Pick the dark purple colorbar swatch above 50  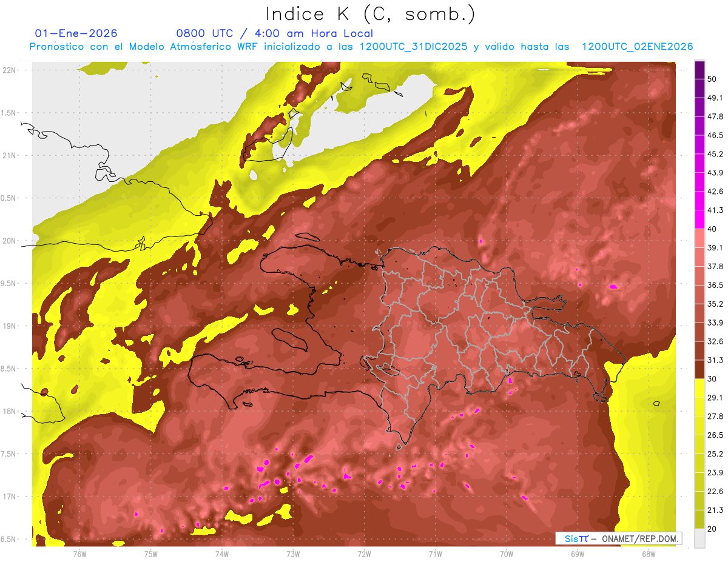point(699,70)
